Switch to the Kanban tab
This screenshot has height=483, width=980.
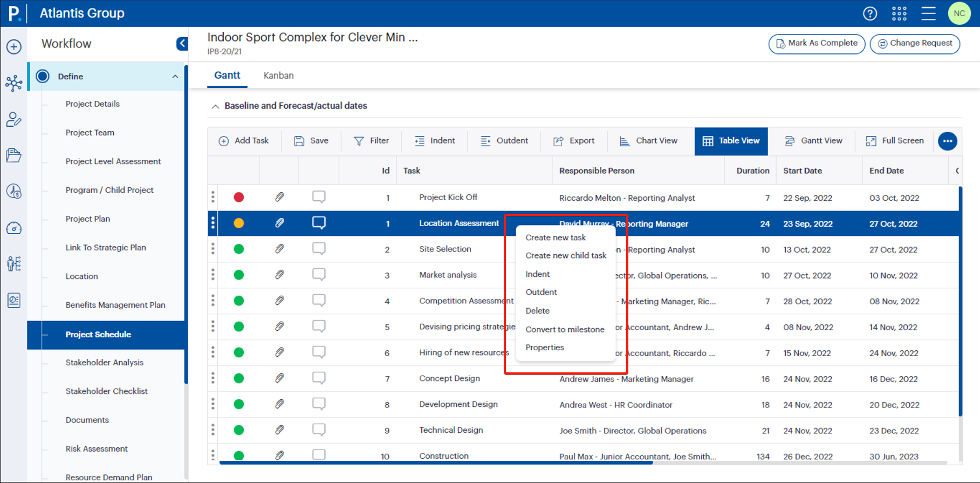pos(278,76)
